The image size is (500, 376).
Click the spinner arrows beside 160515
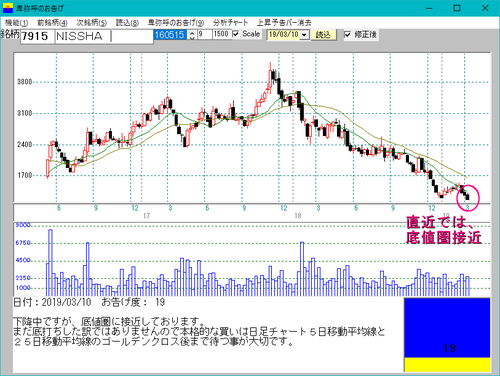pyautogui.click(x=192, y=35)
